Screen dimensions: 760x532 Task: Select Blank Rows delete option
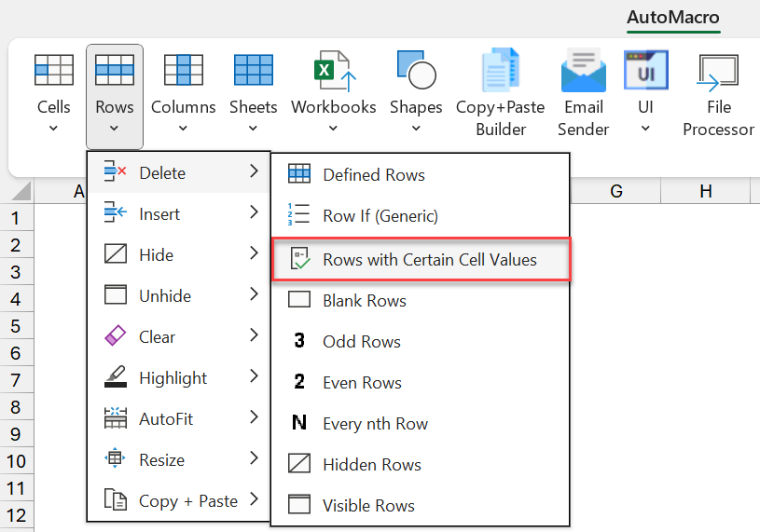[364, 301]
